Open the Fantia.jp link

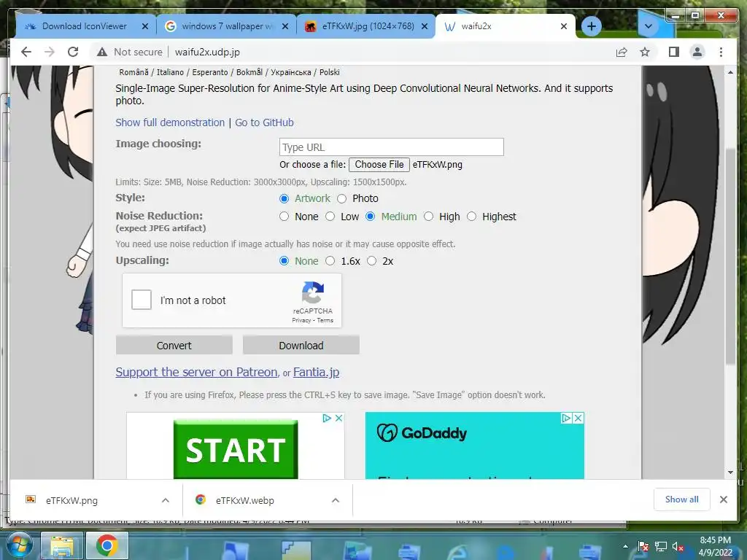317,372
